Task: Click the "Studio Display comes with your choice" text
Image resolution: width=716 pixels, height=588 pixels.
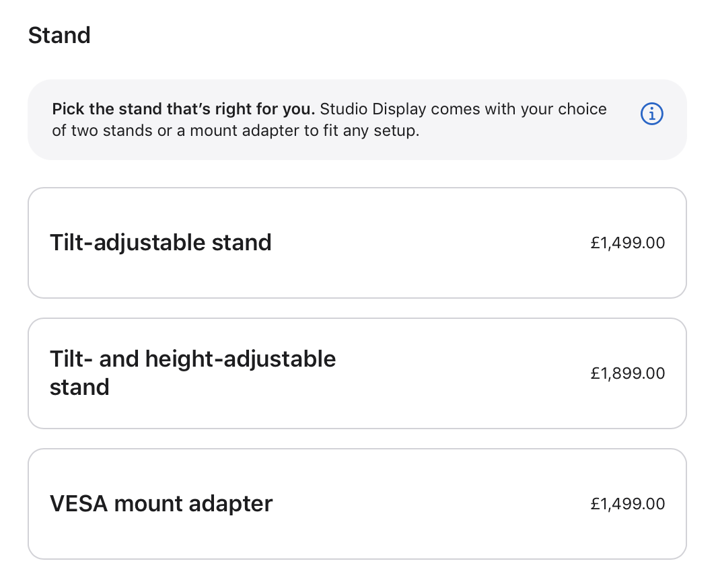Action: (x=463, y=109)
